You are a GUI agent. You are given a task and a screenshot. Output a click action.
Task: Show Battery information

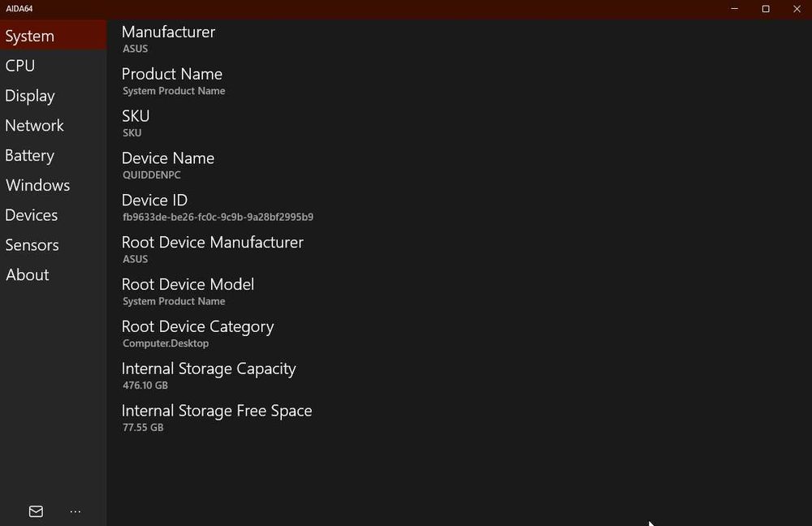tap(29, 156)
